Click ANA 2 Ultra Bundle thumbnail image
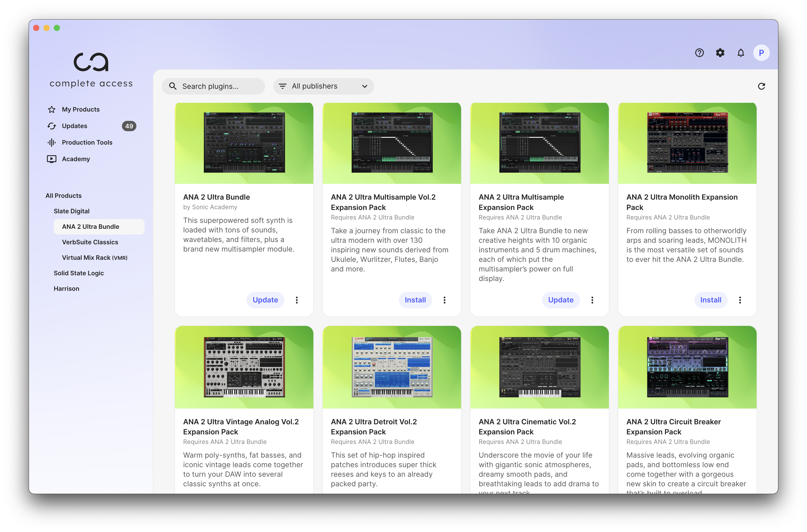 (x=244, y=143)
